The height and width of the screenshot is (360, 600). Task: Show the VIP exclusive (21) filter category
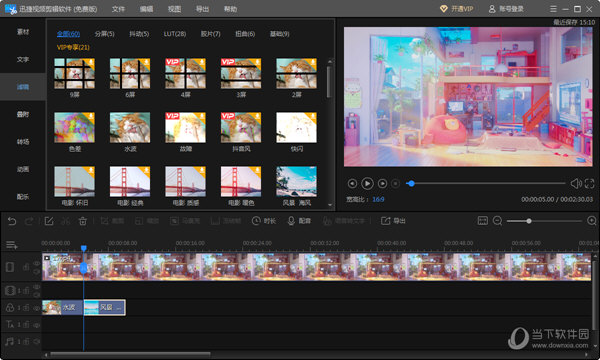(x=73, y=47)
